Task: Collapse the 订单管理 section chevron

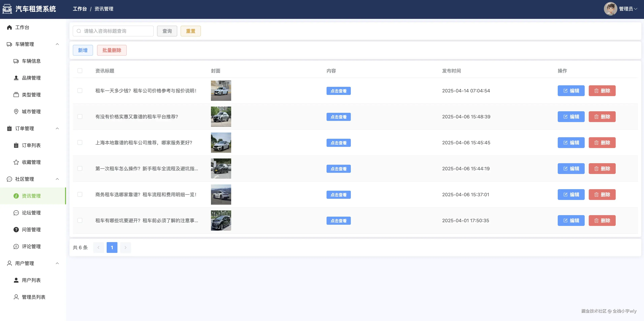Action: tap(57, 129)
